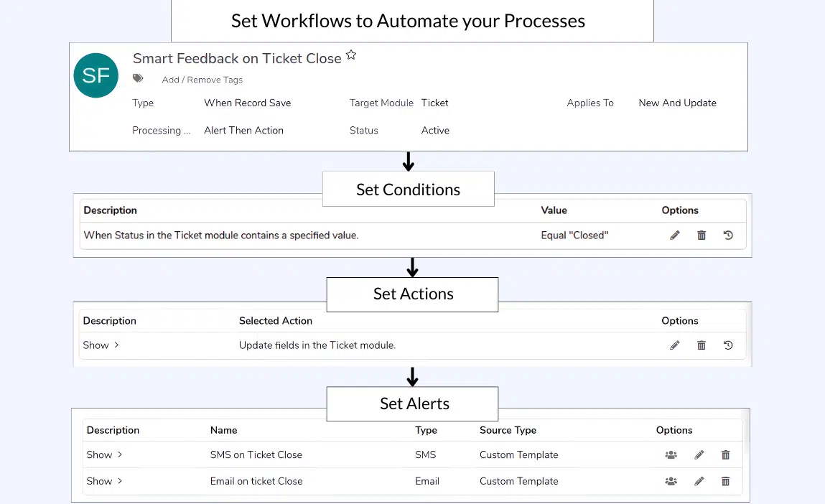This screenshot has width=825, height=504.
Task: Click the Value column header in conditions
Action: coord(554,210)
